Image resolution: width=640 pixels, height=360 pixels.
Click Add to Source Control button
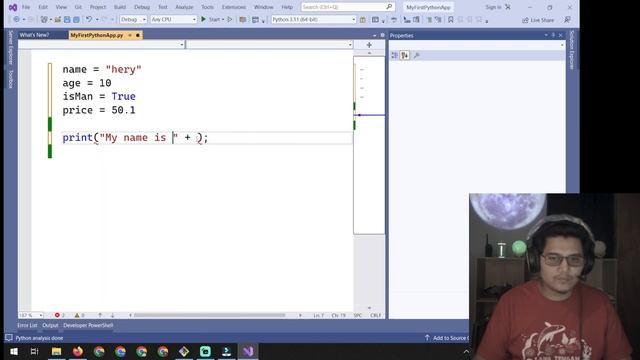click(x=448, y=338)
